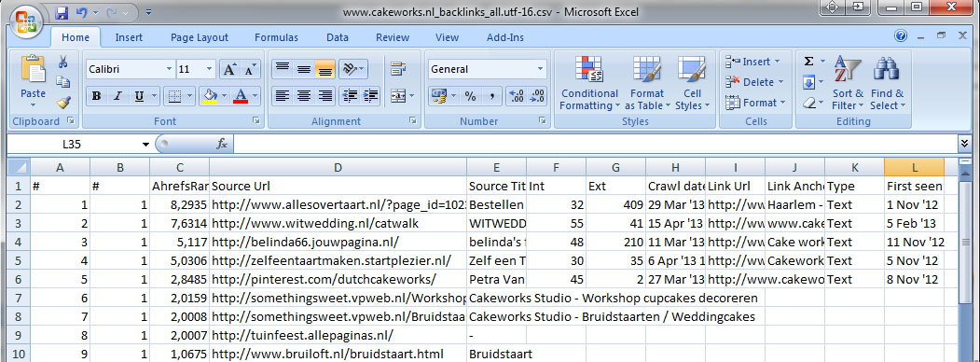The height and width of the screenshot is (362, 980).
Task: Expand the Merge and Center dropdown
Action: [411, 96]
